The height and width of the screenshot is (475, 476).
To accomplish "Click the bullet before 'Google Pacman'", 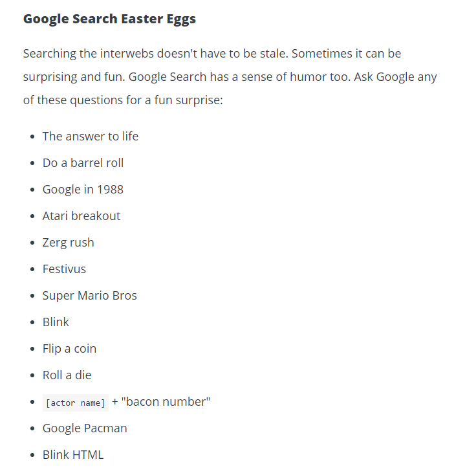I will 33,428.
